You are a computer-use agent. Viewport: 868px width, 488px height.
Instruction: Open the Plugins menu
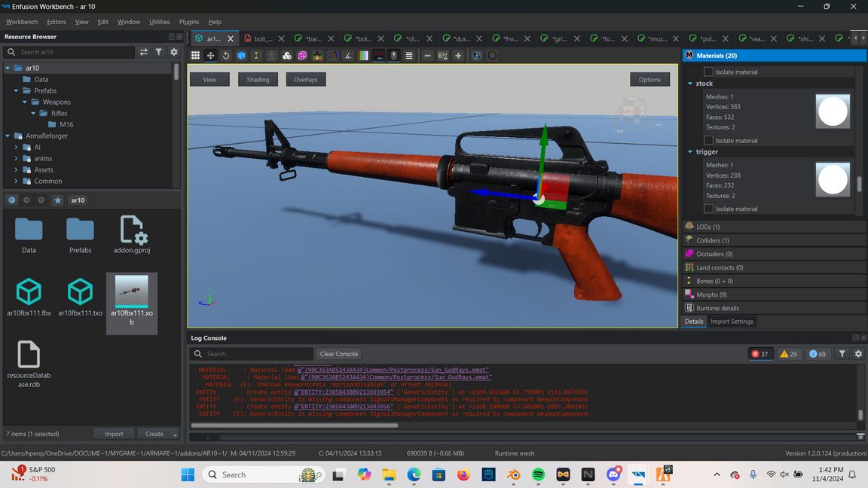pos(189,22)
